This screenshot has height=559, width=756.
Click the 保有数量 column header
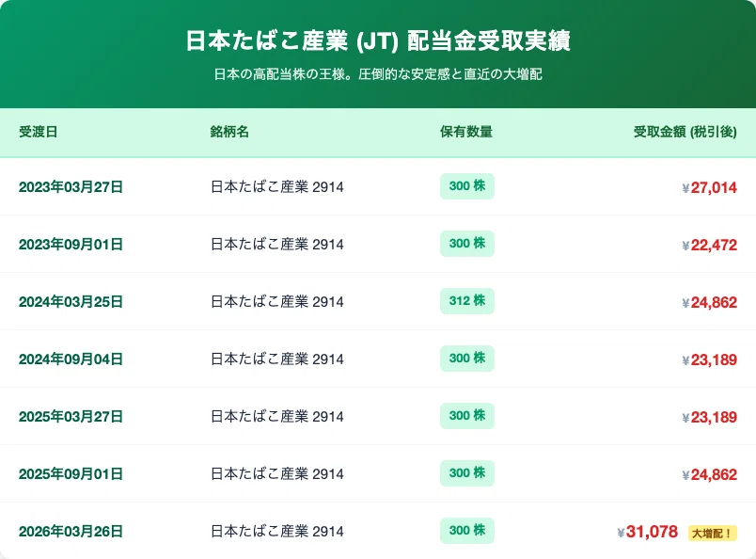click(465, 132)
